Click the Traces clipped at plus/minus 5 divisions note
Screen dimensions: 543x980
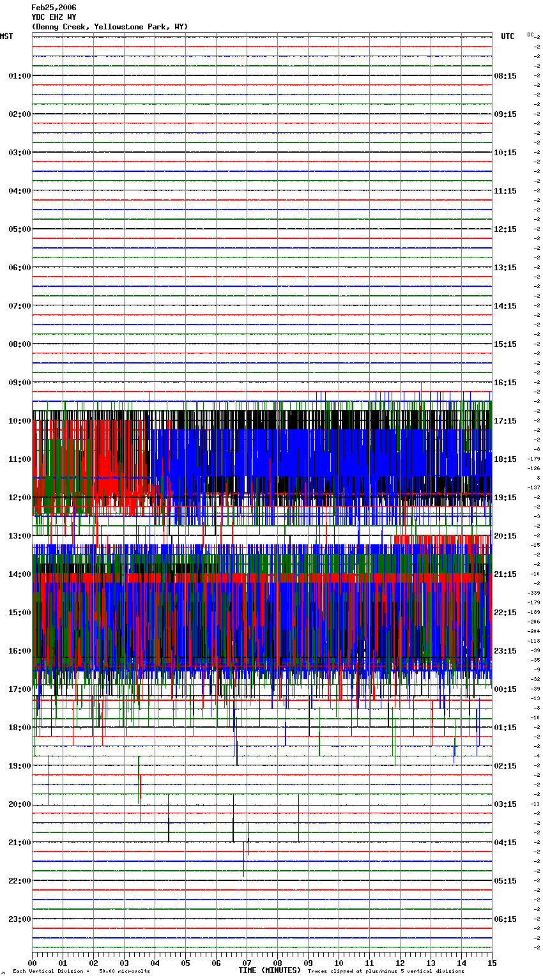tap(386, 972)
